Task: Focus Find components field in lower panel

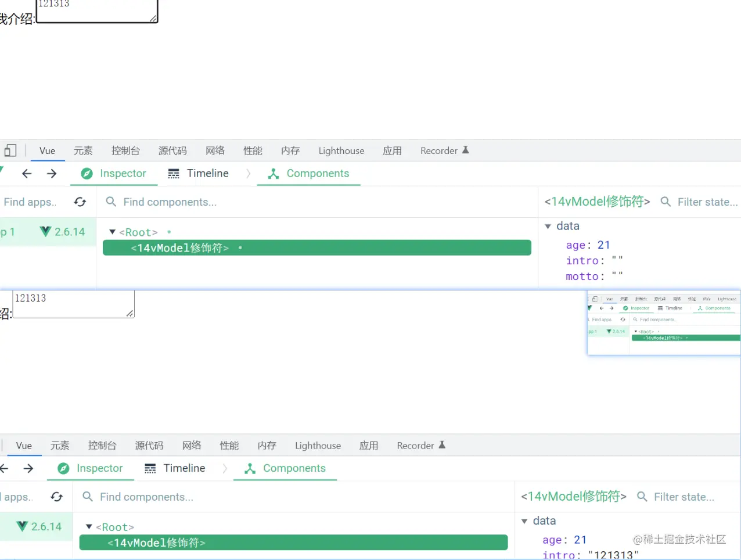Action: (x=147, y=497)
